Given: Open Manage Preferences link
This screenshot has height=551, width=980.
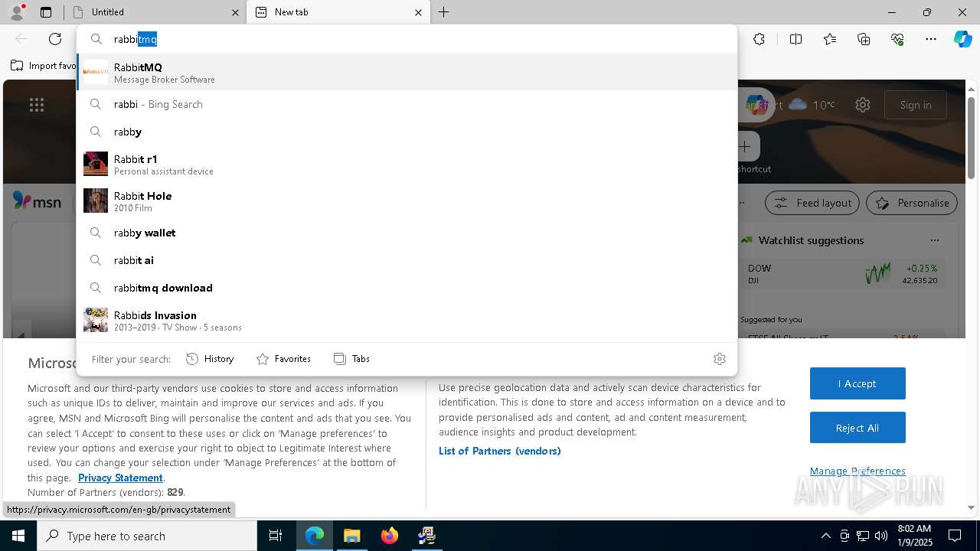Looking at the screenshot, I should pos(857,471).
